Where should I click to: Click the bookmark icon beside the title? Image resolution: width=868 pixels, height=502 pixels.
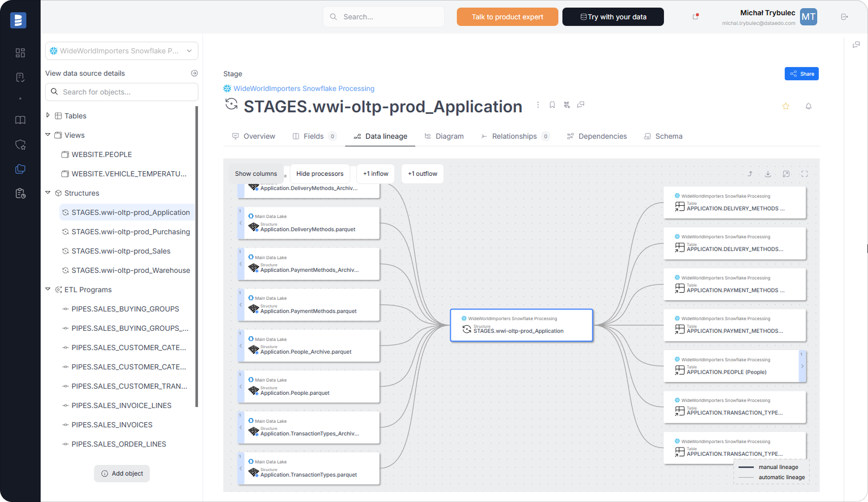click(552, 105)
